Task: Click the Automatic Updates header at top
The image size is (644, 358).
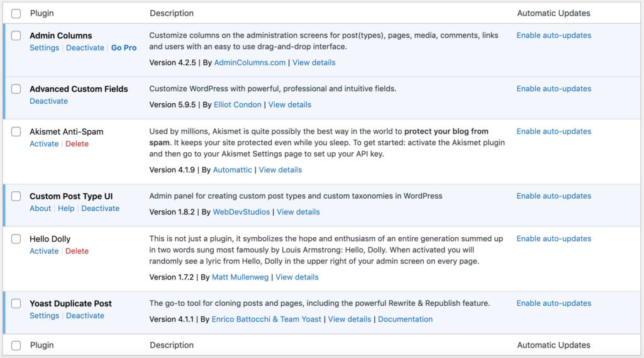Action: [x=553, y=13]
